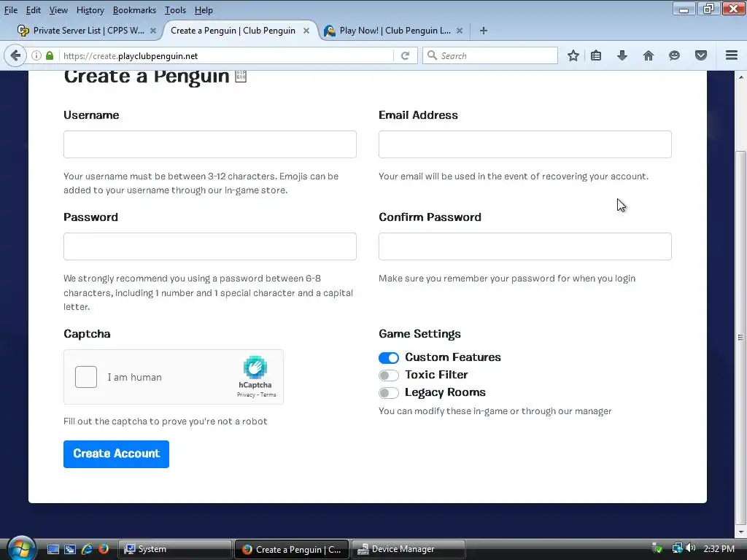
Task: Click the green padlock security icon
Action: click(x=50, y=55)
